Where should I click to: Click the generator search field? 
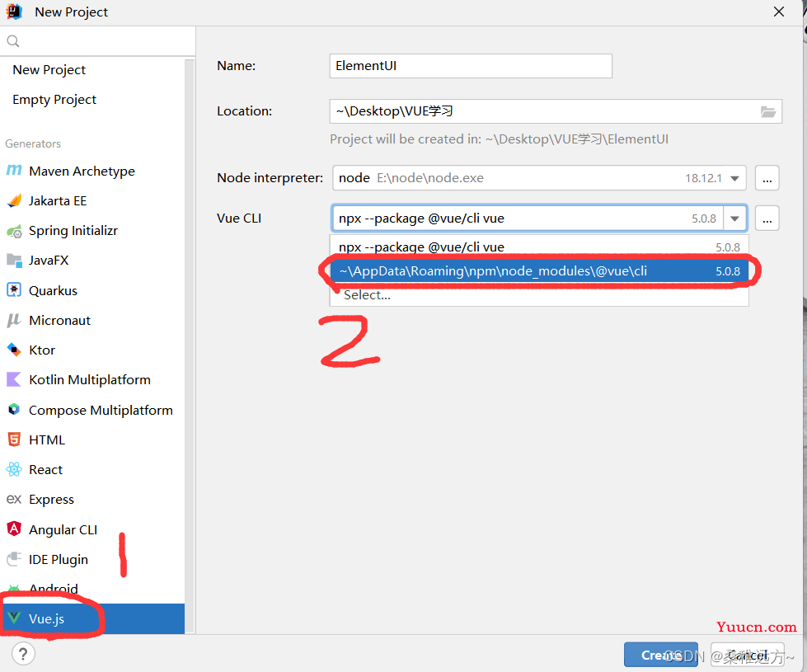click(98, 41)
